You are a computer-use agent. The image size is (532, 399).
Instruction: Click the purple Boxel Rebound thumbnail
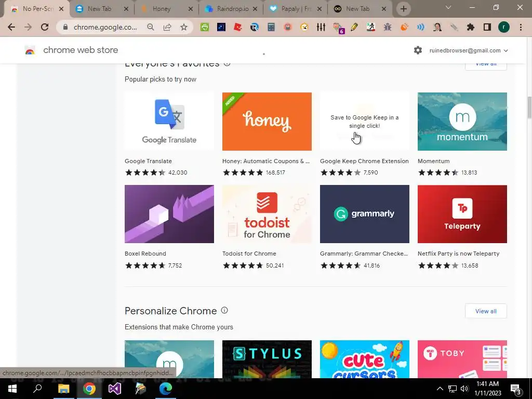pyautogui.click(x=169, y=214)
